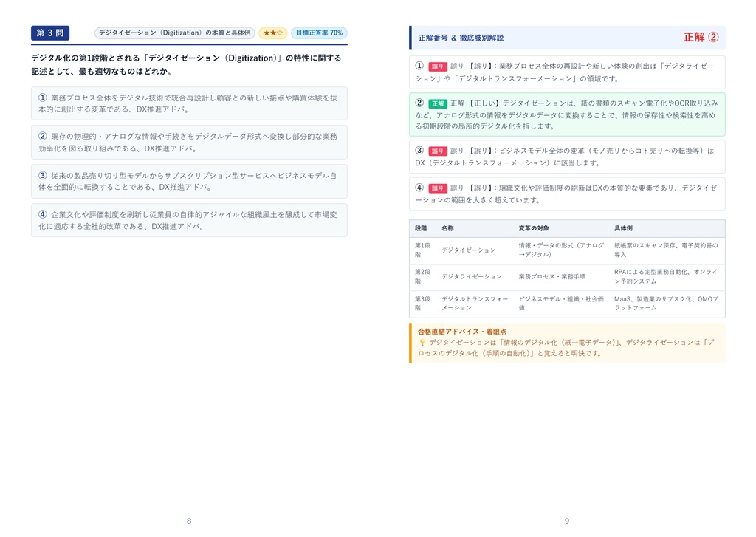Click the 第3段階 table cell
This screenshot has width=756, height=537.
(423, 303)
